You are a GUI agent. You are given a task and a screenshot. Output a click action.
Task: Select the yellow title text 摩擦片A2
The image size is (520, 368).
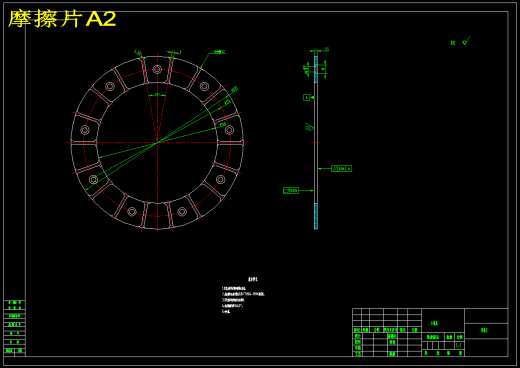coord(62,19)
